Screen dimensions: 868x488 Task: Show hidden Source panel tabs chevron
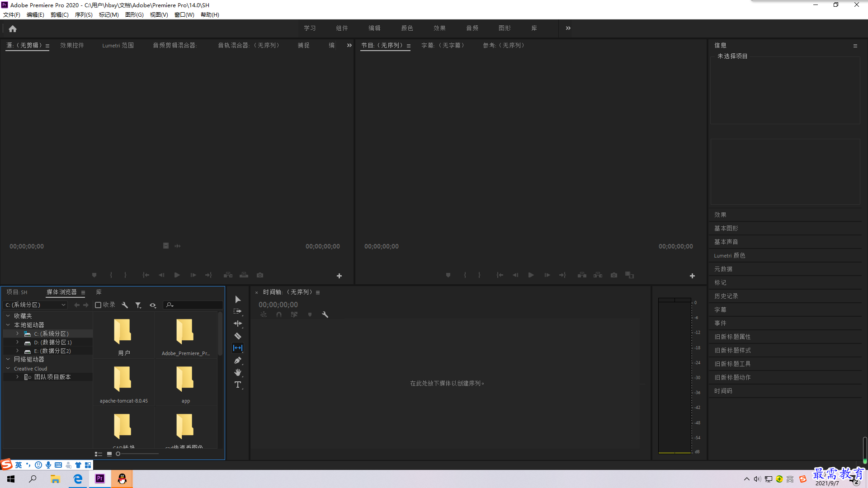[x=349, y=45]
